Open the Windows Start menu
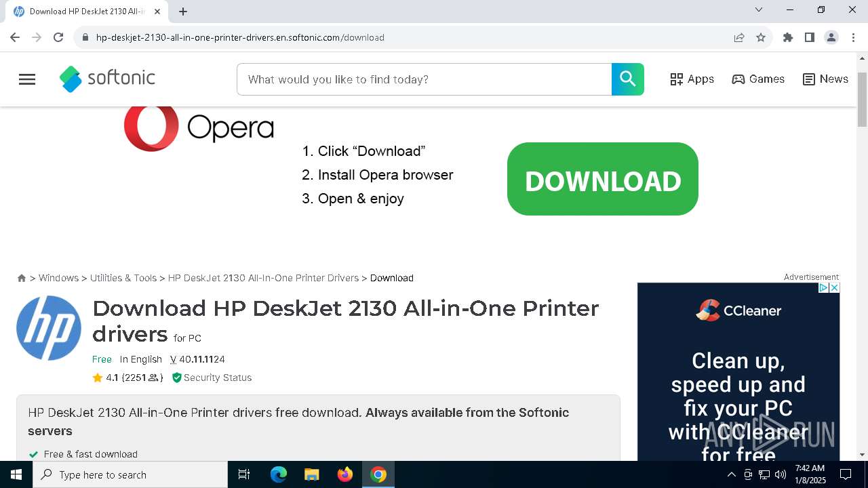Screen dimensions: 868x488 tap(16, 474)
